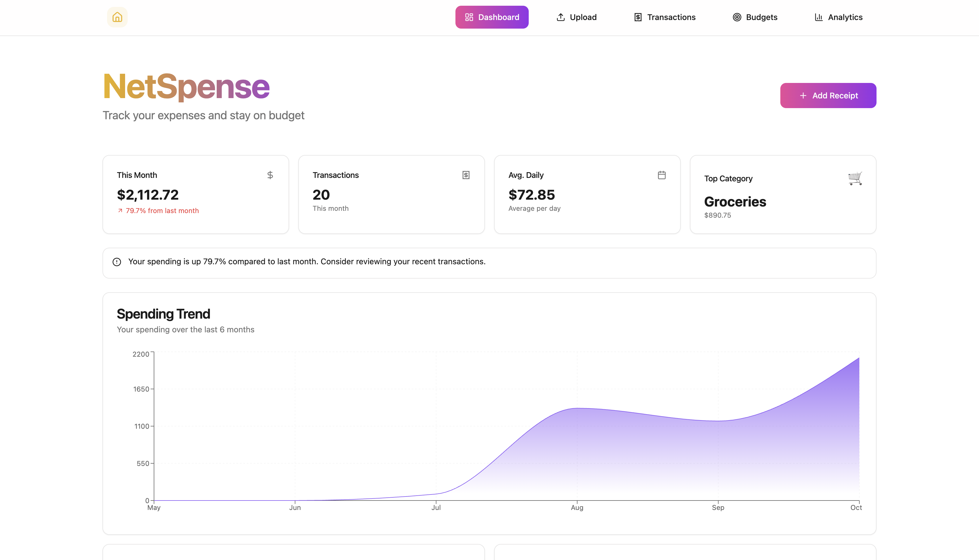Click the receipt icon on the Transactions card

466,175
